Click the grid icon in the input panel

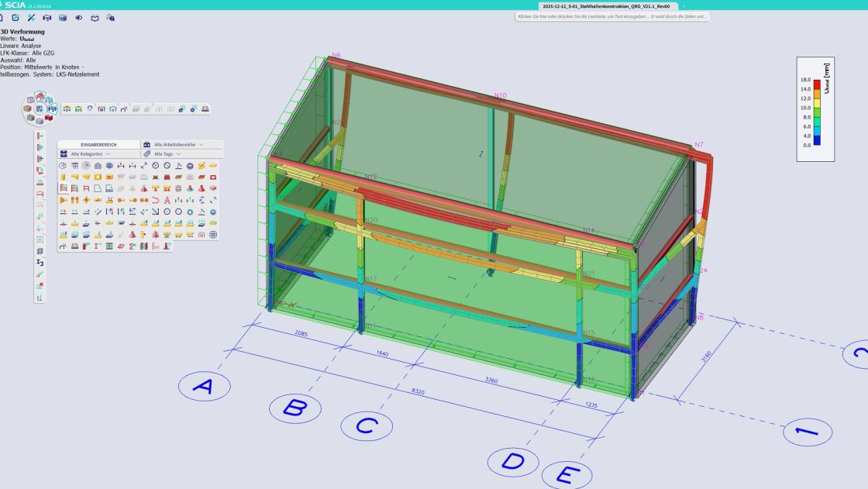(x=75, y=165)
